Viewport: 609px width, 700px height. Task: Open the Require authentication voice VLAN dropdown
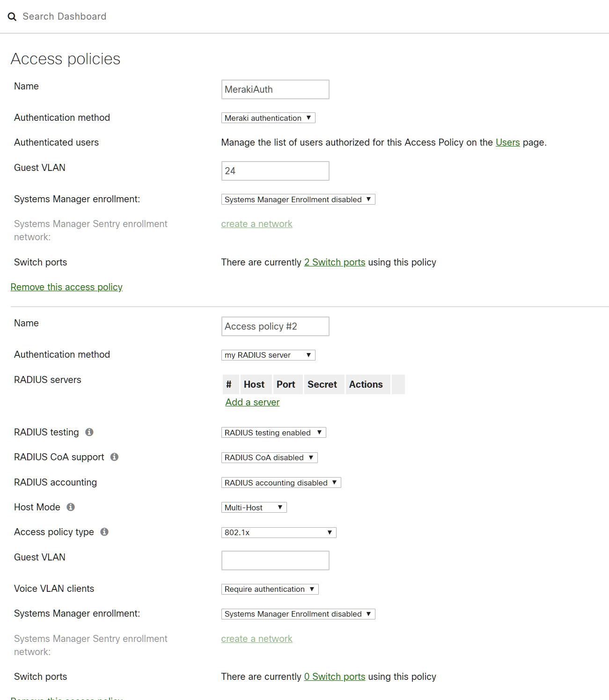[270, 589]
